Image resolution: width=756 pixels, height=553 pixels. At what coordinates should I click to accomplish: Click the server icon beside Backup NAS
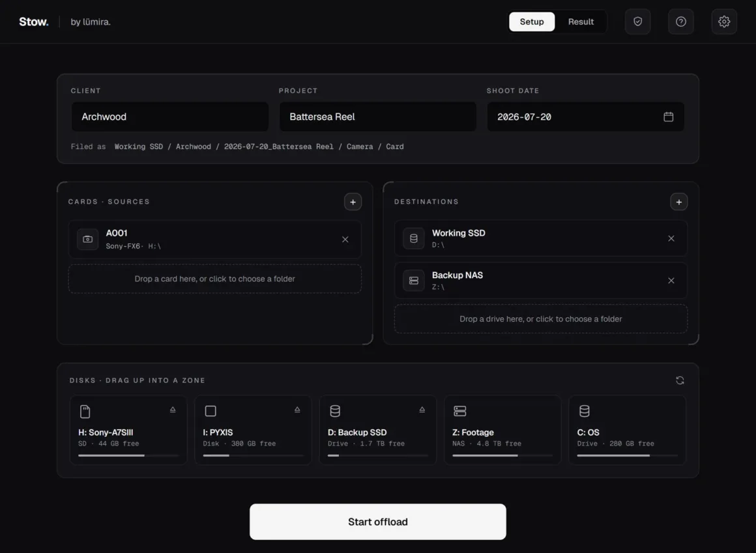point(414,280)
